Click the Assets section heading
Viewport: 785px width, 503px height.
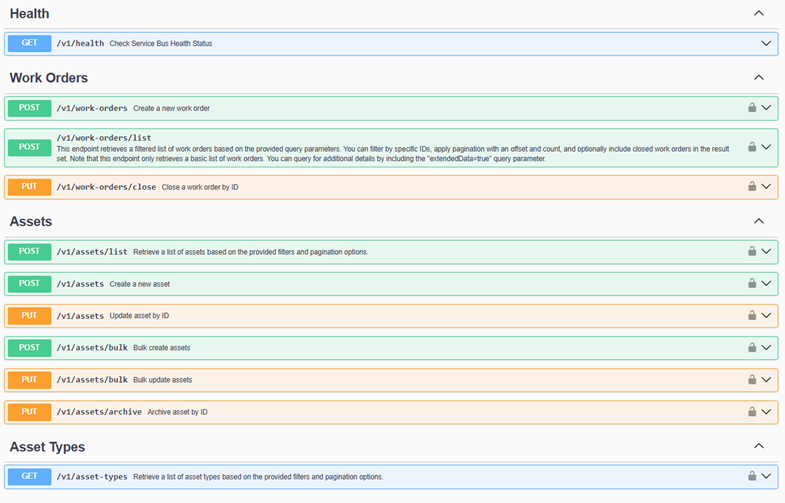(31, 221)
